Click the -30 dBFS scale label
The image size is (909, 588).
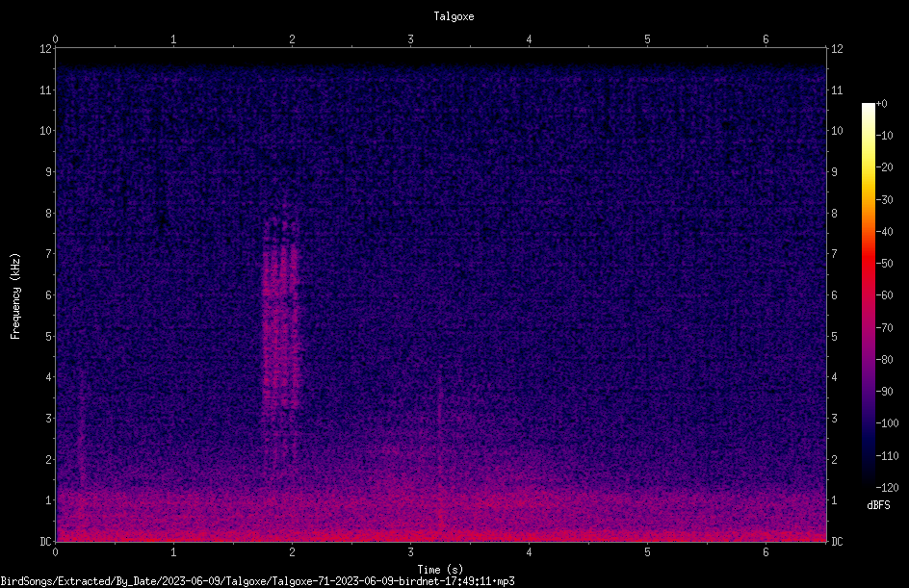[885, 200]
